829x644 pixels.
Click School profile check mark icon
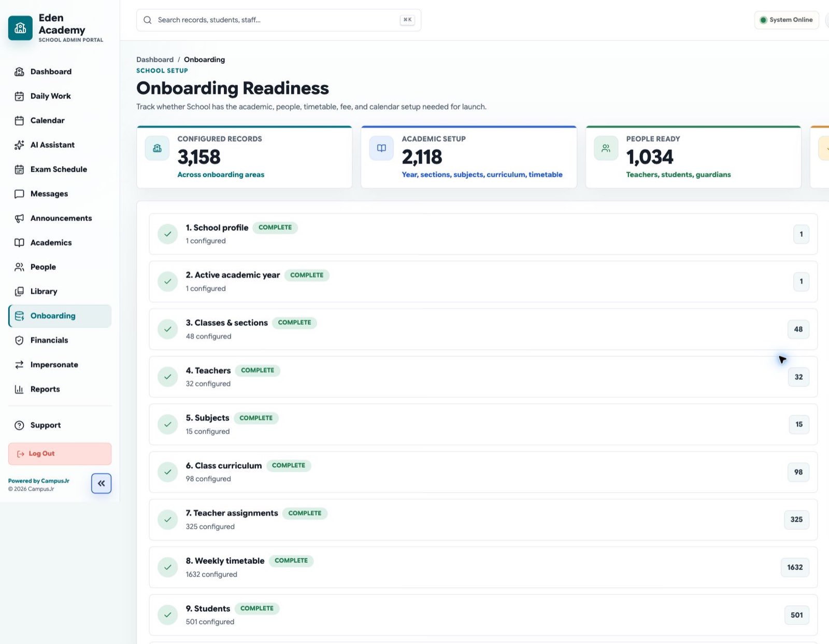(x=168, y=234)
